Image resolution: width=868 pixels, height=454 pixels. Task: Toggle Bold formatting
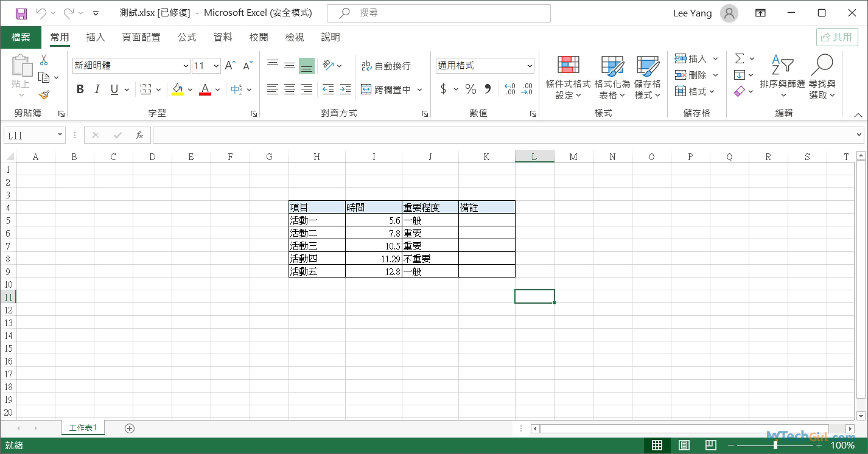coord(80,89)
